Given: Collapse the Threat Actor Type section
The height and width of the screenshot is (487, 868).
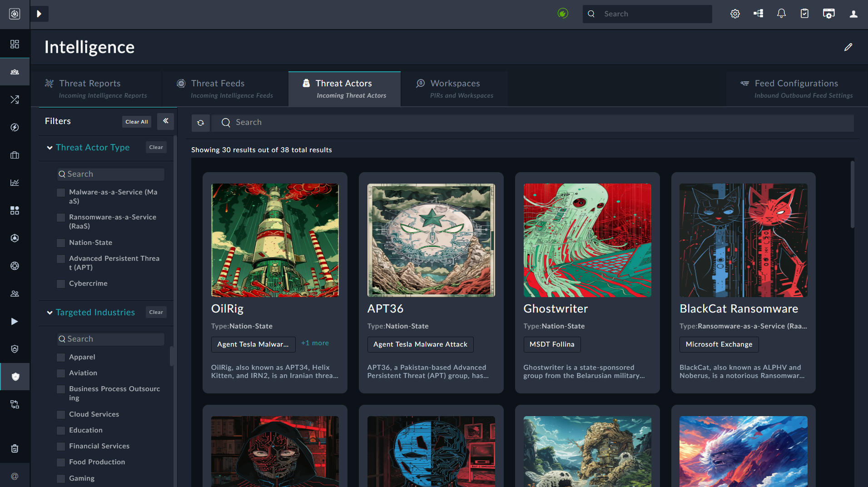Looking at the screenshot, I should [x=50, y=148].
